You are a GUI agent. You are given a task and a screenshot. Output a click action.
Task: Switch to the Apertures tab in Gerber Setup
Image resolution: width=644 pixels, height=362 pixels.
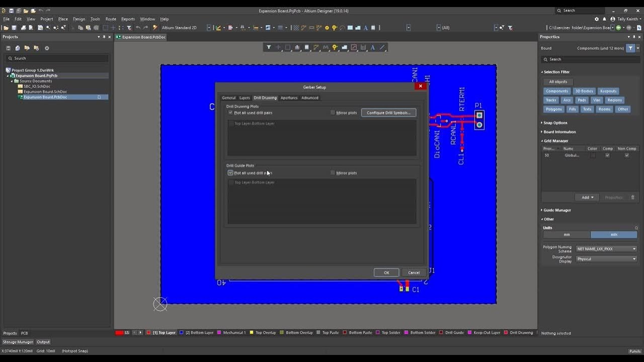click(x=289, y=98)
